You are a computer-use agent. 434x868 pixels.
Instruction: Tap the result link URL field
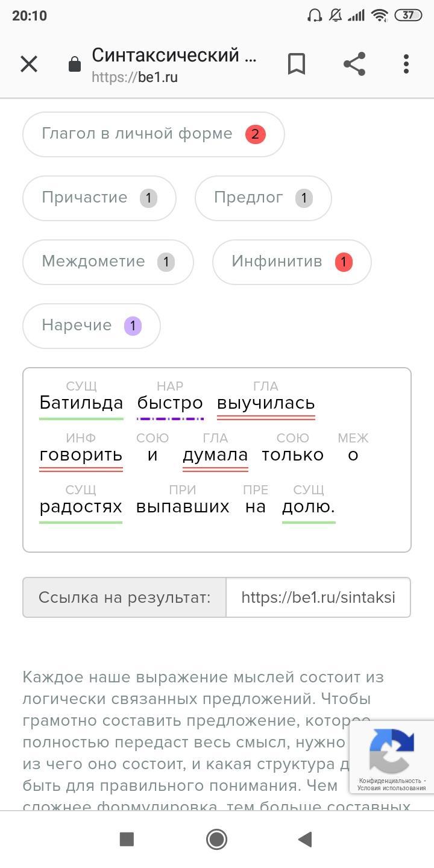pyautogui.click(x=318, y=597)
